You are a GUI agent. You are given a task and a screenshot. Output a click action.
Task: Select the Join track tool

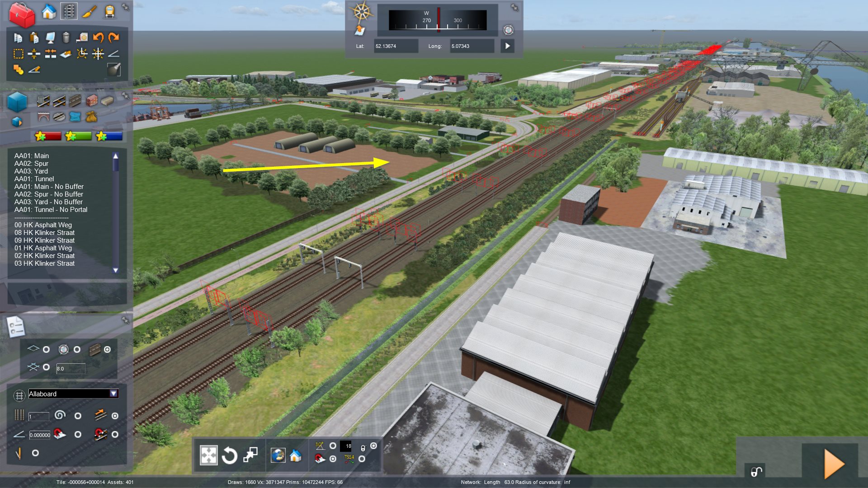(x=50, y=54)
